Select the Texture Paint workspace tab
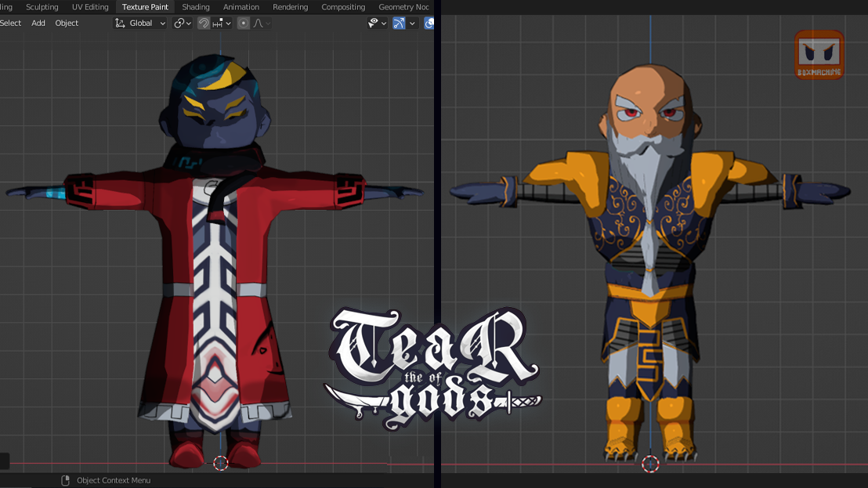Screen dimensions: 868x488 point(145,7)
